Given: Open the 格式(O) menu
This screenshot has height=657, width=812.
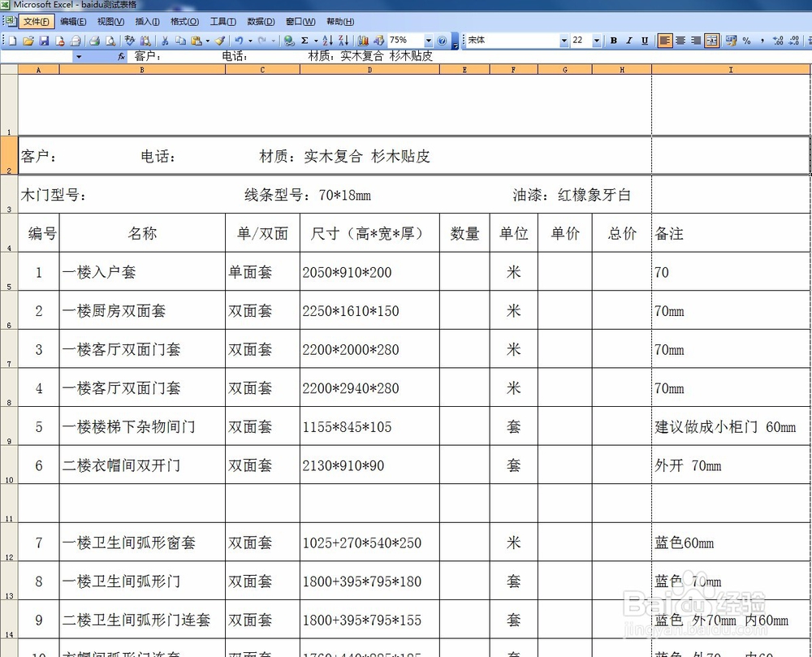Looking at the screenshot, I should [x=184, y=21].
